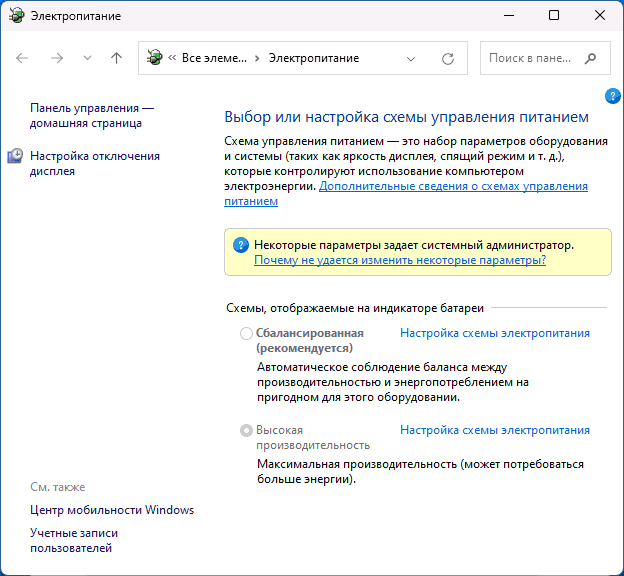Click the 'См. также' label
Viewport: 624px width, 576px height.
tap(58, 487)
